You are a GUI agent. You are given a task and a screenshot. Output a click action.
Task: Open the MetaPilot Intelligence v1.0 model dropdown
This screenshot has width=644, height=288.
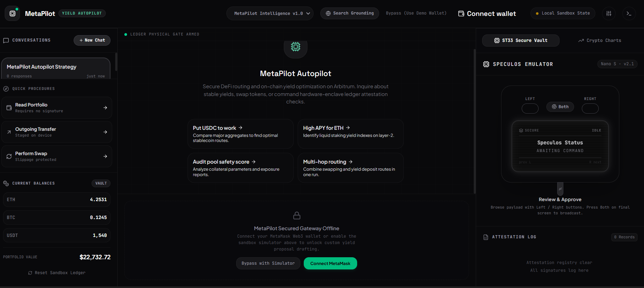tap(270, 14)
